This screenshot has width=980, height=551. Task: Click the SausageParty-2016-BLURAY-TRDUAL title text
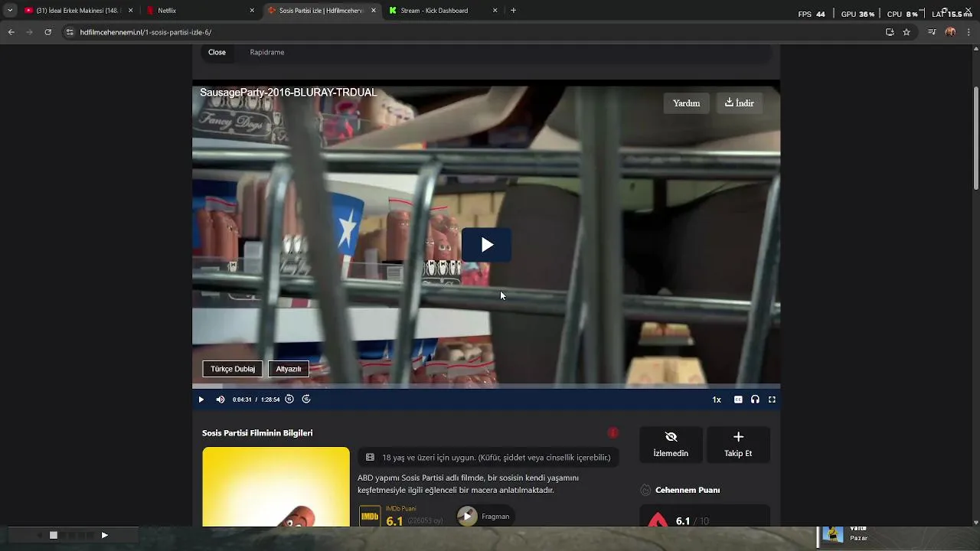[288, 93]
